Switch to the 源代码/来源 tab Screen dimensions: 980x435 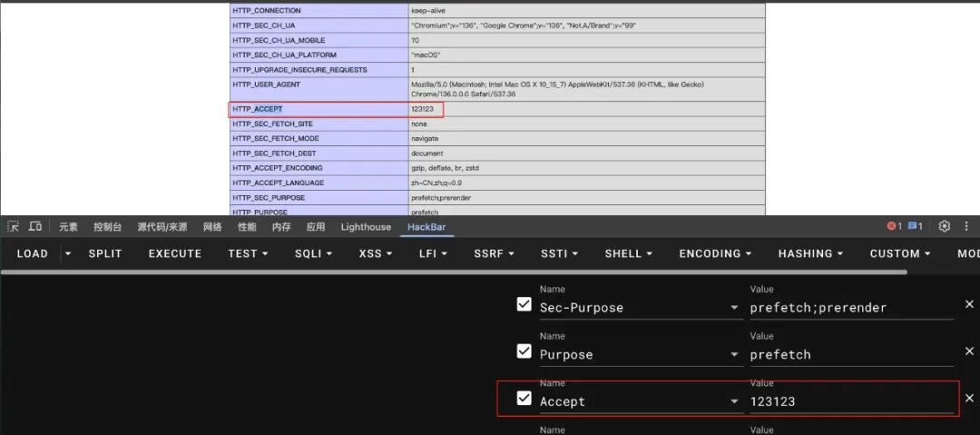tap(162, 226)
